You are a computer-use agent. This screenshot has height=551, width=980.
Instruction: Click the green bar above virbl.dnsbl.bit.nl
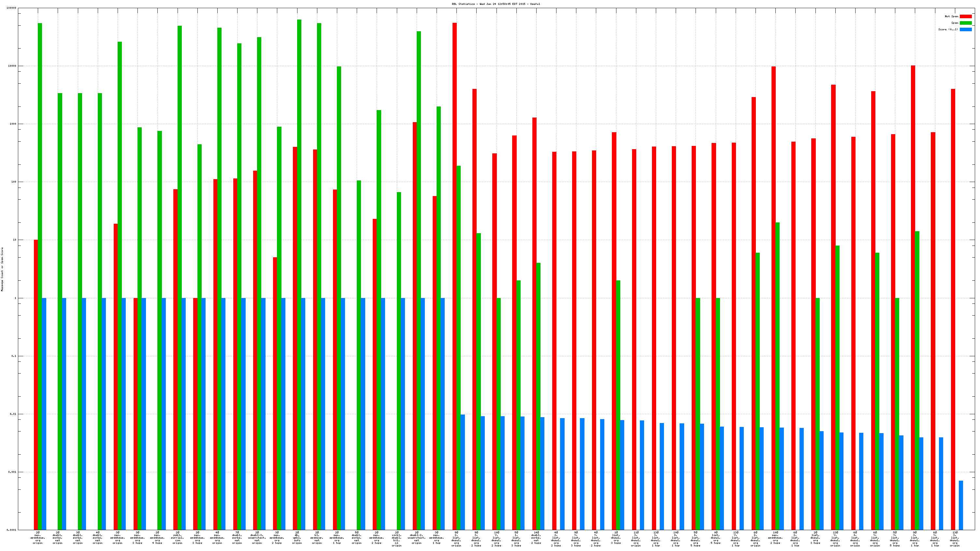(x=399, y=342)
